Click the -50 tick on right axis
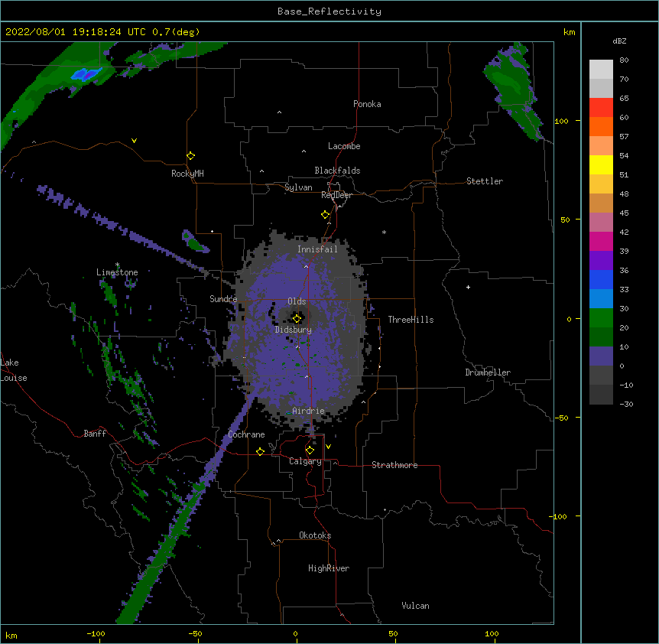 coord(561,418)
